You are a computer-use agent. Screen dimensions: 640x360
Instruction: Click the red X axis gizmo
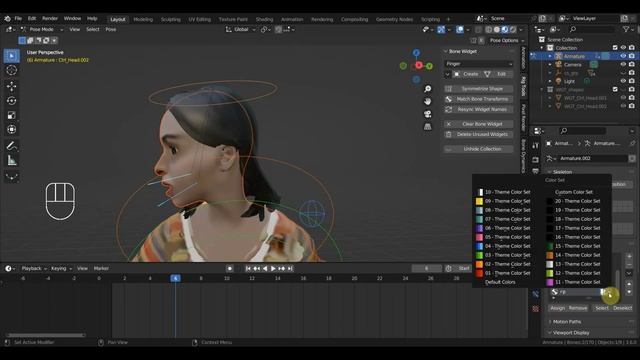[419, 65]
